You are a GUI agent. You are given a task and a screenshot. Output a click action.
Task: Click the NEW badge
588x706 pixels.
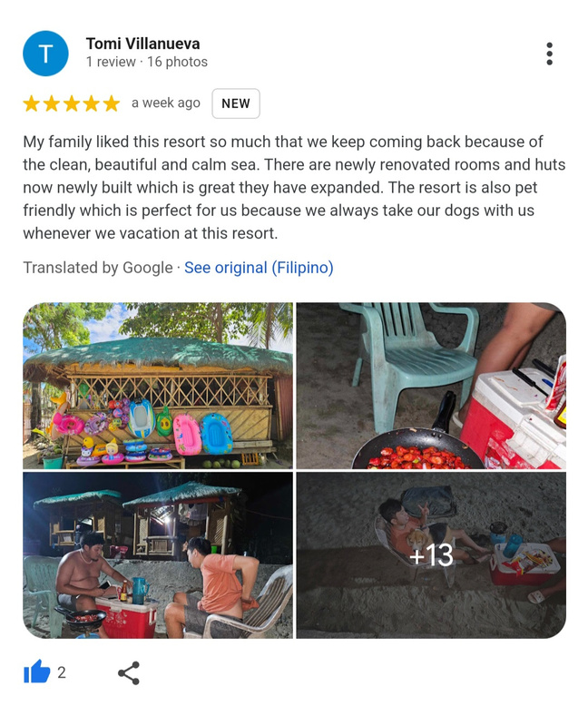(236, 103)
